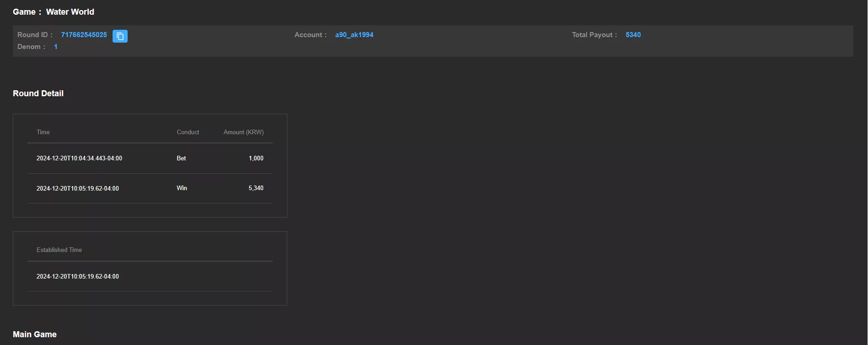
Task: Select the Win row timestamp in Round Detail table
Action: point(78,188)
